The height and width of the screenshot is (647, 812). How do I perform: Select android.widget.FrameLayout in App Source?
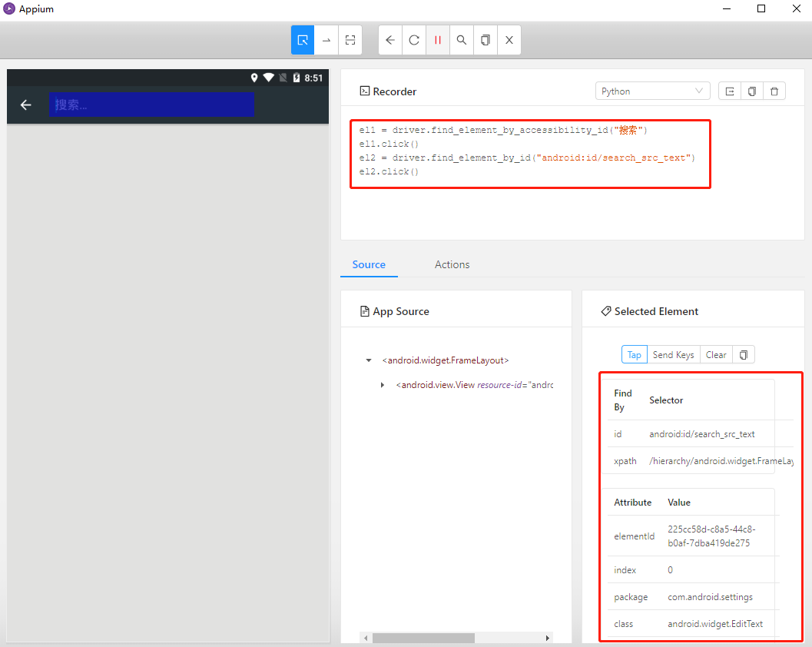446,360
